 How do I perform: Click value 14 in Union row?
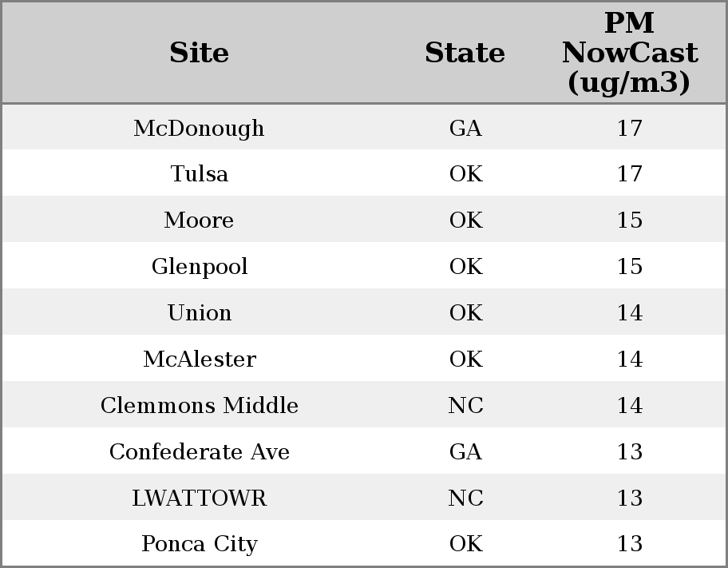tap(630, 312)
